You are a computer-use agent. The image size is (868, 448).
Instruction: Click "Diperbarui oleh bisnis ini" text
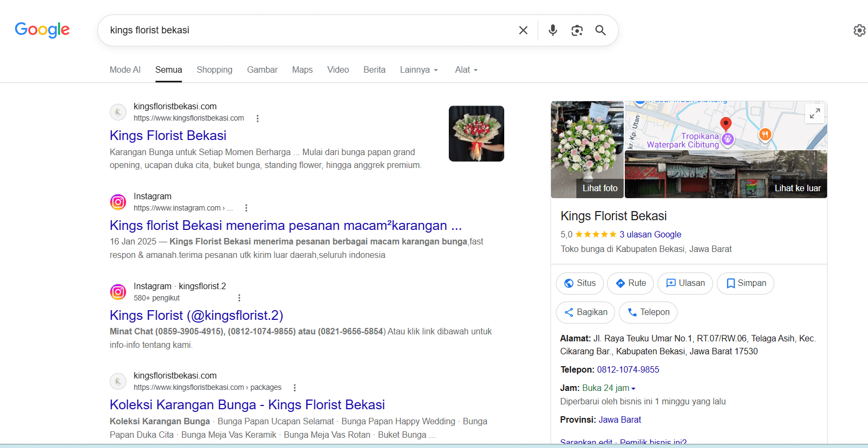pos(643,402)
